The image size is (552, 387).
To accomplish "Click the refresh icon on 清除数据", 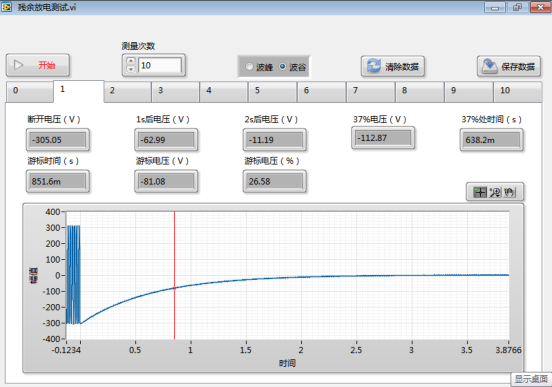I will 374,66.
